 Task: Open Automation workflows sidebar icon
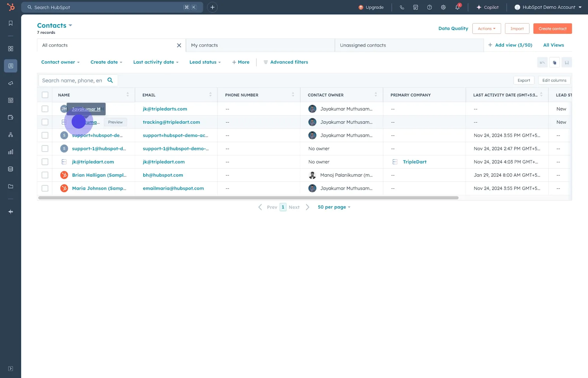pos(11,135)
